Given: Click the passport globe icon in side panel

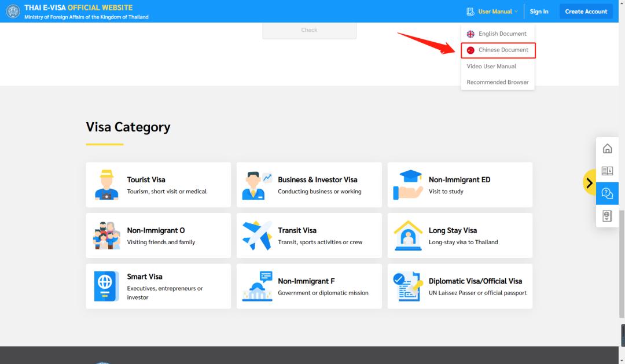Looking at the screenshot, I should click(607, 216).
